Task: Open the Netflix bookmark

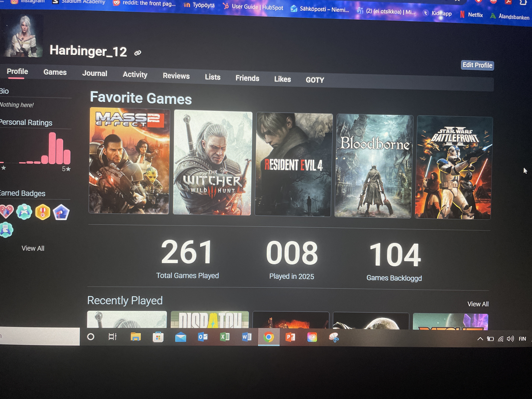Action: click(x=471, y=15)
